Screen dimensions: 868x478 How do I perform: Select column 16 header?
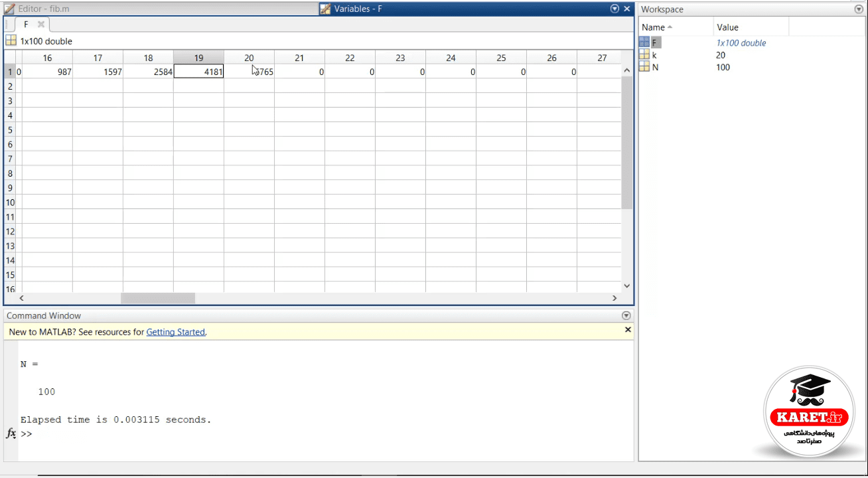coord(47,58)
